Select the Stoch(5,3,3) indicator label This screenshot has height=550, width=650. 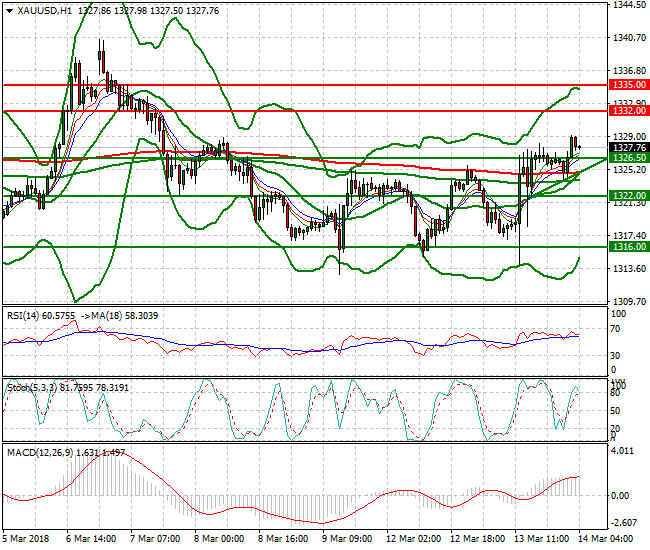click(68, 388)
